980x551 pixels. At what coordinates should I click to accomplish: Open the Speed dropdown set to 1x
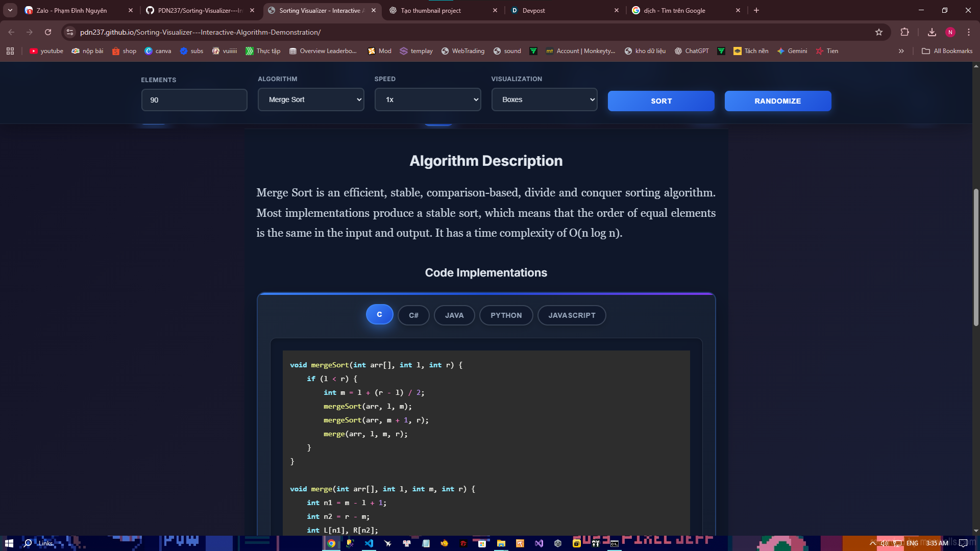(427, 99)
